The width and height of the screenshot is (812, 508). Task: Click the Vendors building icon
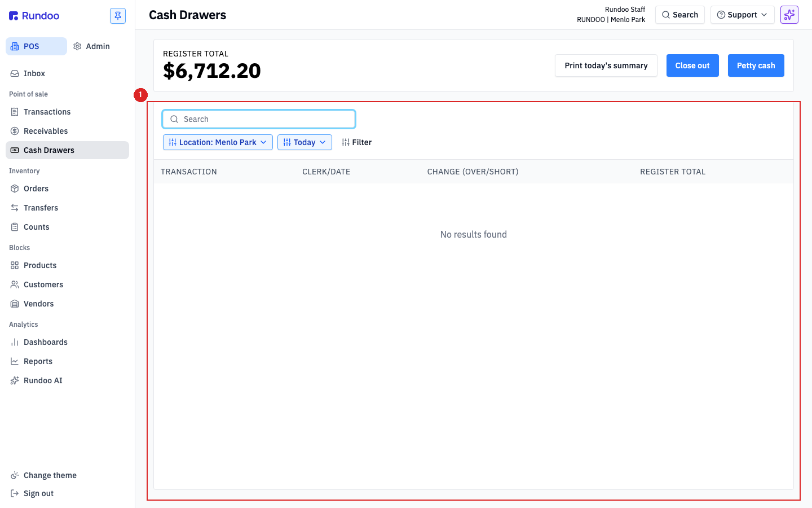[15, 304]
